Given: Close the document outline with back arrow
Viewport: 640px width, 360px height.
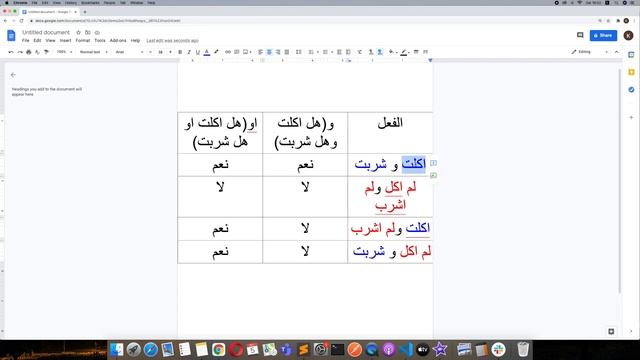Looking at the screenshot, I should (13, 75).
